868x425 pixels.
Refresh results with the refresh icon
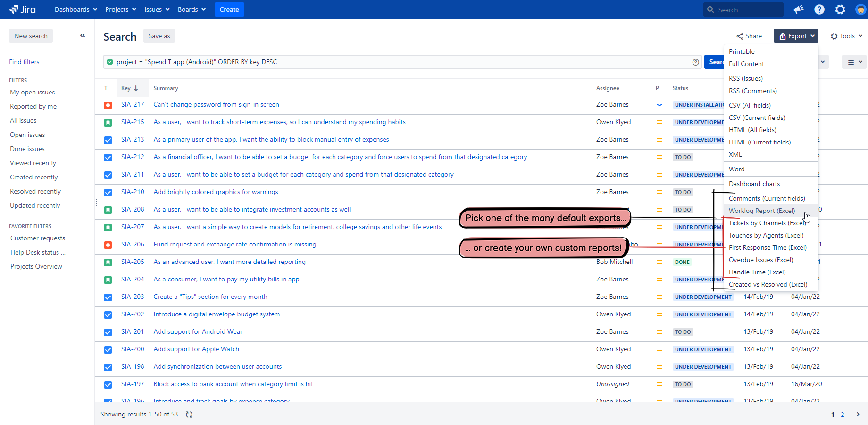(189, 414)
